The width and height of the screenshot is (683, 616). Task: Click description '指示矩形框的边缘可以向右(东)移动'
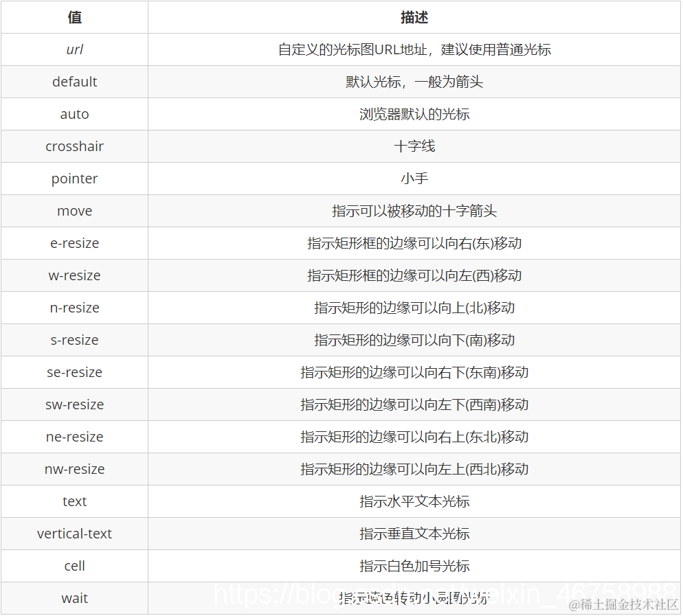pos(414,243)
